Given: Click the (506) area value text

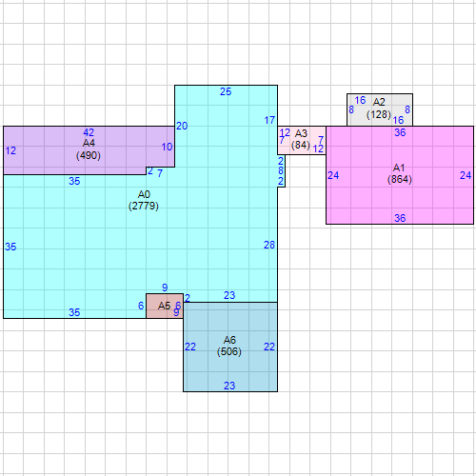Looking at the screenshot, I should point(229,351).
